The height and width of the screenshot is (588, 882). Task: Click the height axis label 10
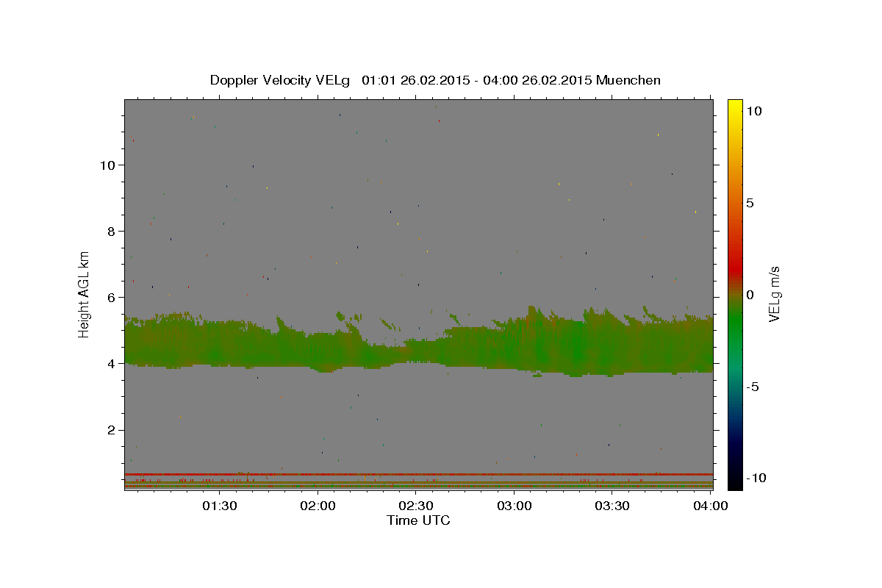point(107,165)
